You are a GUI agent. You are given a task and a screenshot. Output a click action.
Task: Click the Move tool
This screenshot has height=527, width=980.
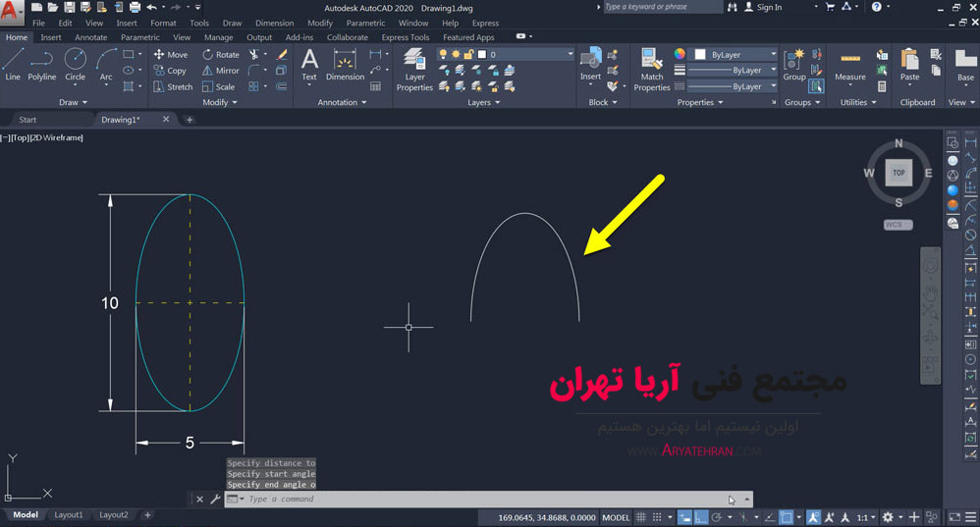point(171,54)
